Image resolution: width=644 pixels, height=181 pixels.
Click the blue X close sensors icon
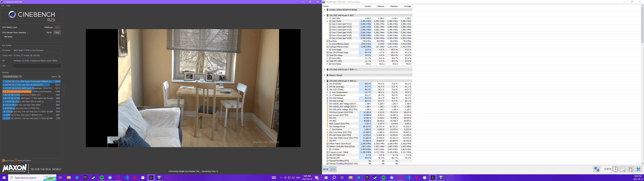pyautogui.click(x=638, y=169)
